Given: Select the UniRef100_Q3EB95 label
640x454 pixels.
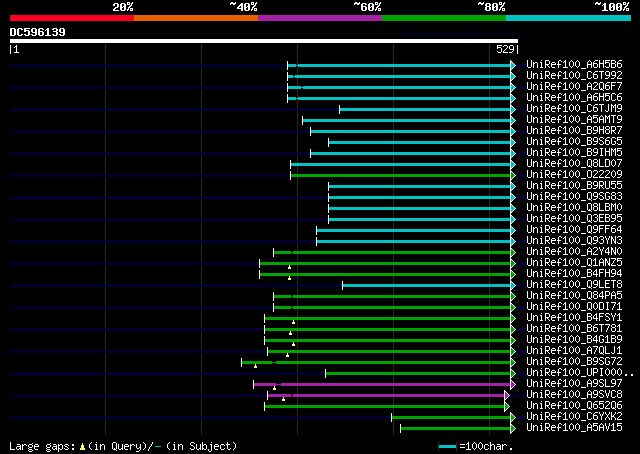Looking at the screenshot, I should tap(574, 219).
